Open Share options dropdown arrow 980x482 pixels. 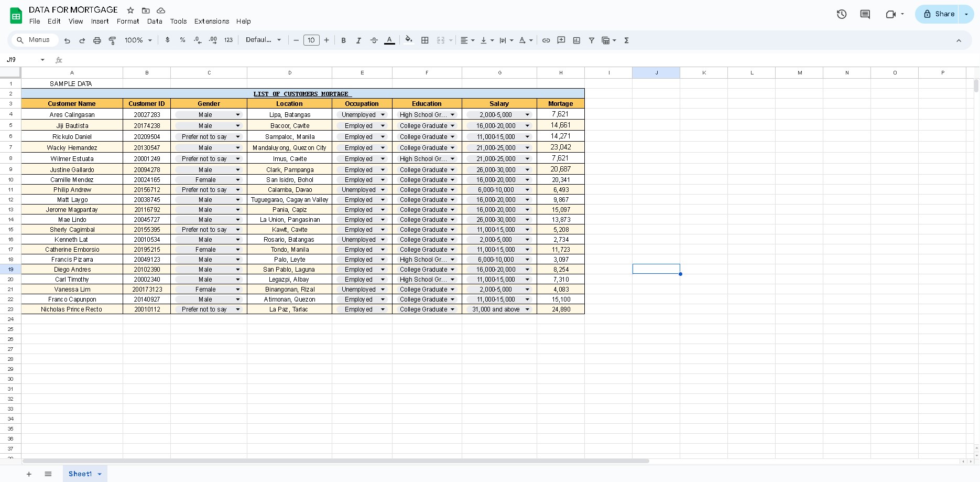966,14
